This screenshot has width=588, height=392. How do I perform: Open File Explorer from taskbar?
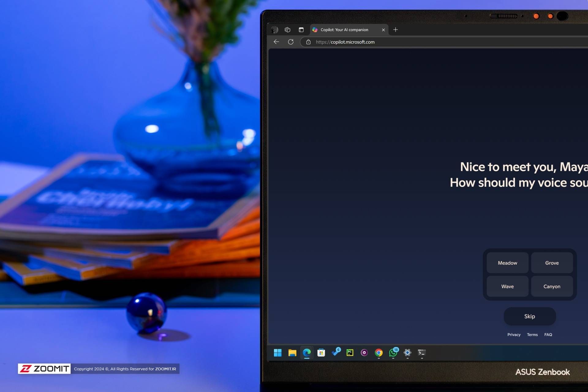pyautogui.click(x=292, y=352)
